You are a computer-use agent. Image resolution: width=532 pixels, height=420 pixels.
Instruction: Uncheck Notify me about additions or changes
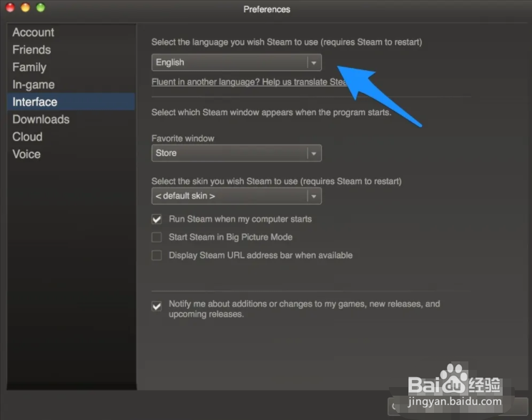coord(157,306)
